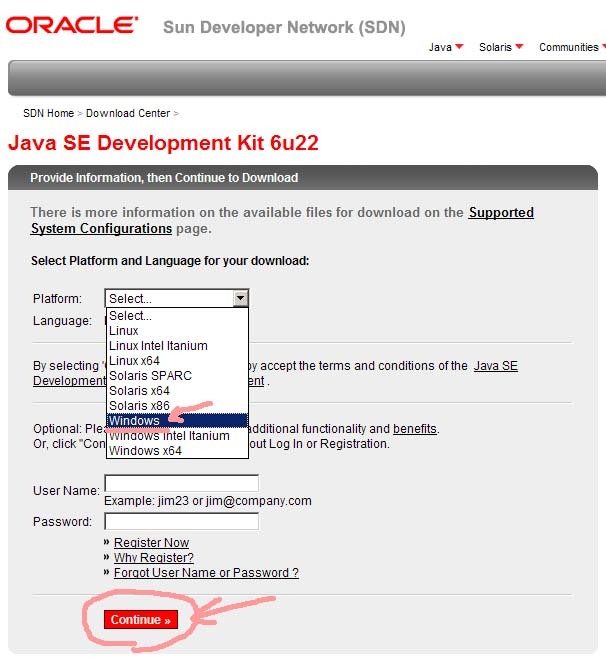Choose Linux Intel Itanium platform
Image resolution: width=606 pixels, height=670 pixels.
point(177,346)
